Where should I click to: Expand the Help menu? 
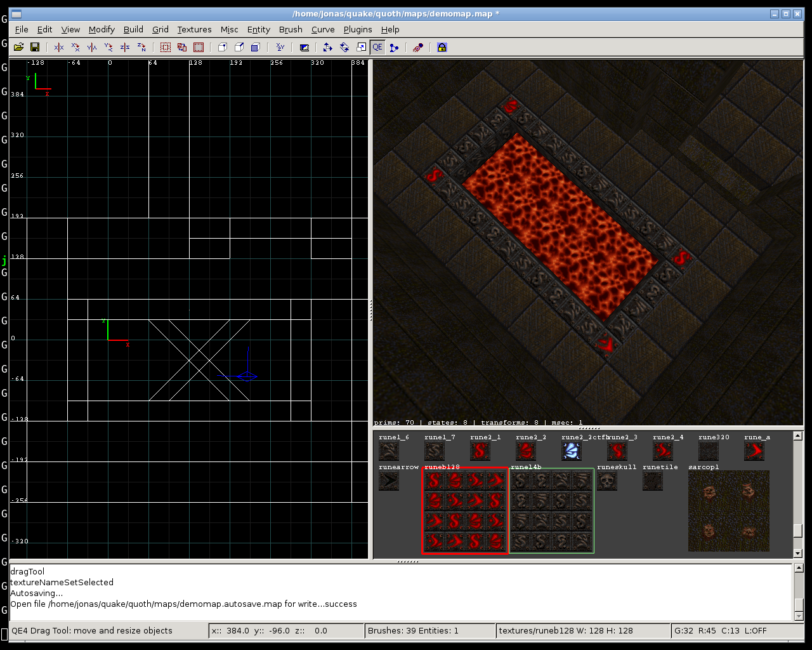point(390,29)
